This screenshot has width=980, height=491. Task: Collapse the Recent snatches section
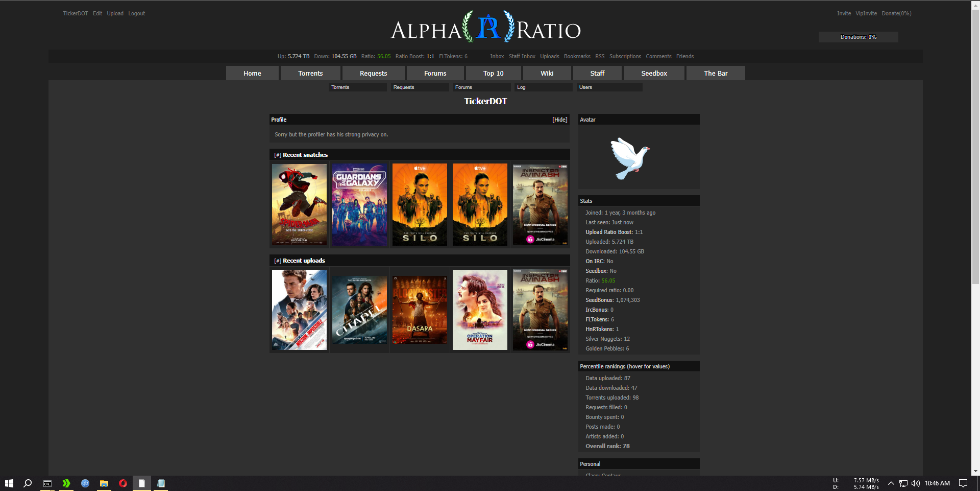click(x=278, y=155)
